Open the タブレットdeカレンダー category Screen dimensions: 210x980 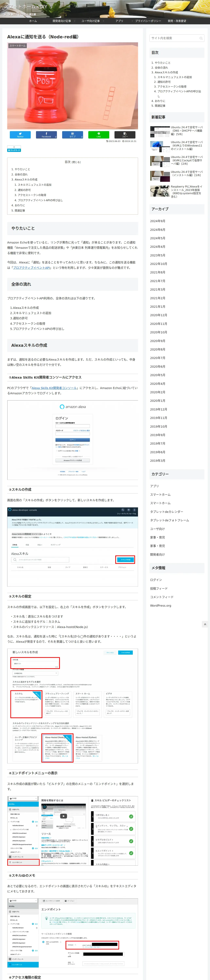click(x=166, y=512)
